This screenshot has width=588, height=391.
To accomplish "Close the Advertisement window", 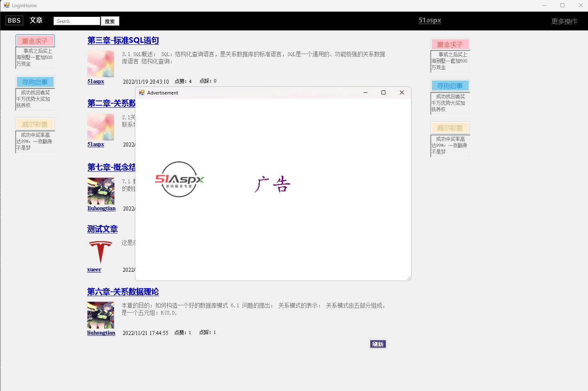I will click(x=402, y=92).
